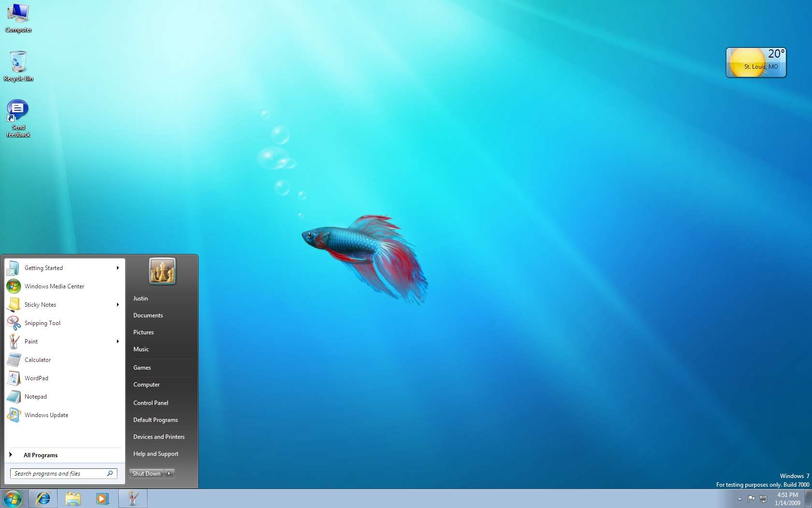Select the Windows Update text label
This screenshot has width=812, height=508.
pos(46,415)
